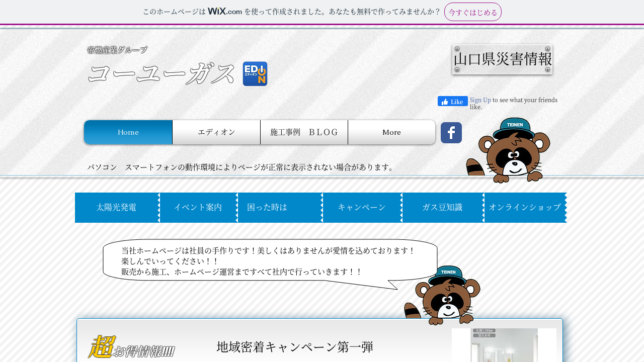Open the Facebook page icon

451,133
